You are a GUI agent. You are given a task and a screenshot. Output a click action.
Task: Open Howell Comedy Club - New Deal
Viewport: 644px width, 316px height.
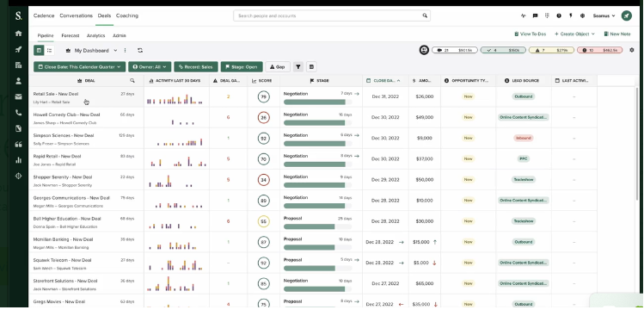click(66, 115)
